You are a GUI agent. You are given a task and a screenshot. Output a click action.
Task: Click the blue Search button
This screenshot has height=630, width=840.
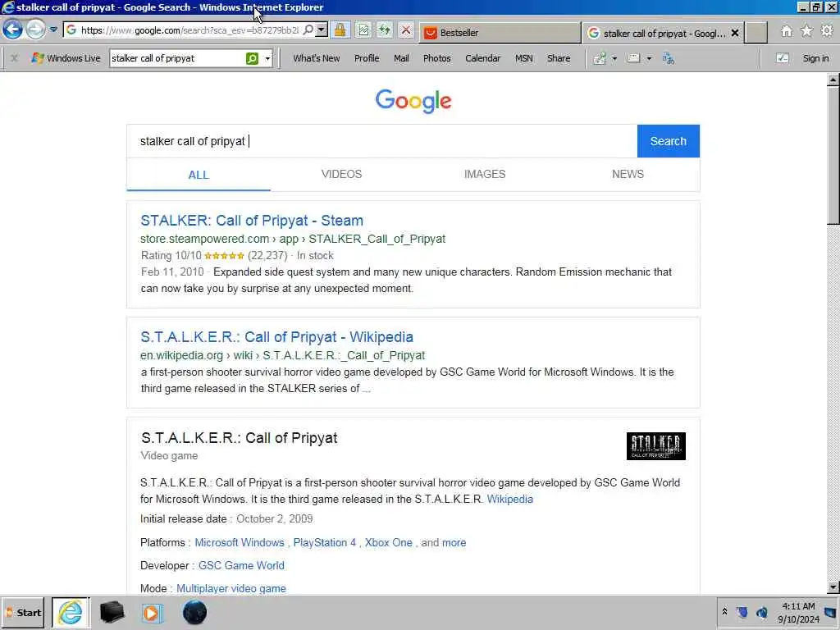click(668, 141)
